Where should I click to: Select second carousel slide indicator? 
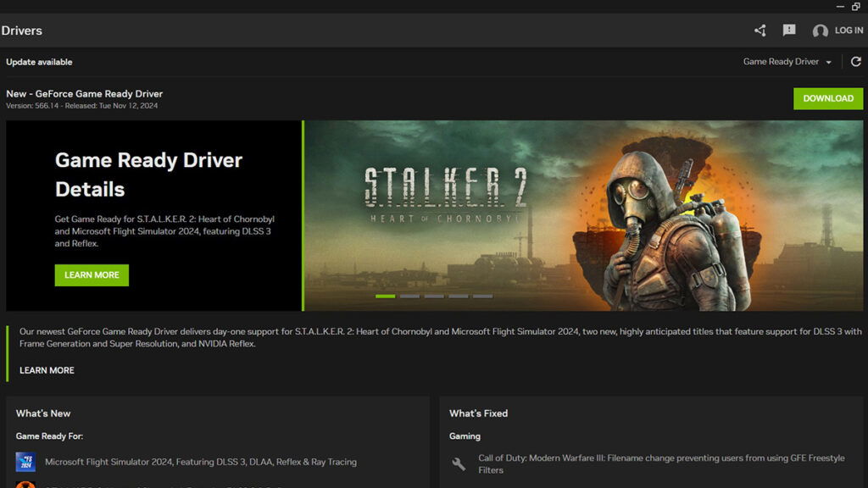point(409,297)
